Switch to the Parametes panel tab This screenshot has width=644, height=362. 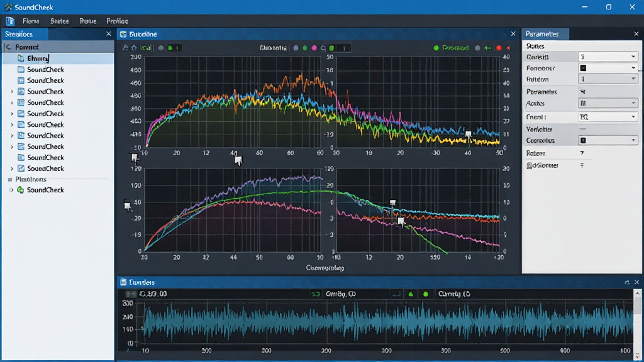click(x=545, y=34)
